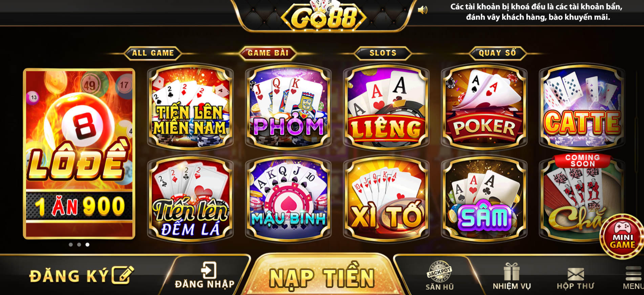Start the Poker game
This screenshot has width=644, height=295.
coord(484,107)
